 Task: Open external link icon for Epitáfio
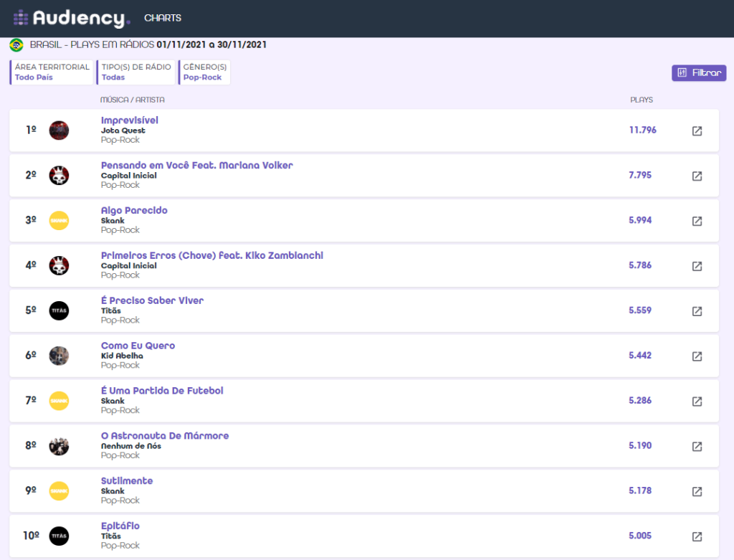(x=697, y=536)
